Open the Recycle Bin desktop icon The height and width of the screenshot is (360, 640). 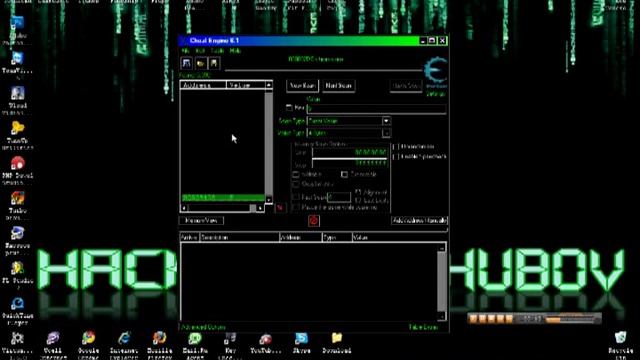point(620,339)
